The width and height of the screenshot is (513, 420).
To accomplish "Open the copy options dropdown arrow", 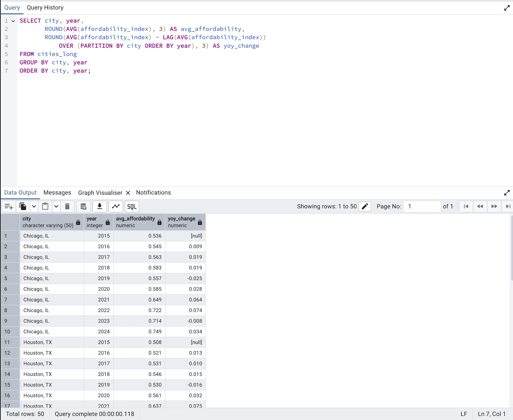I will (x=34, y=206).
